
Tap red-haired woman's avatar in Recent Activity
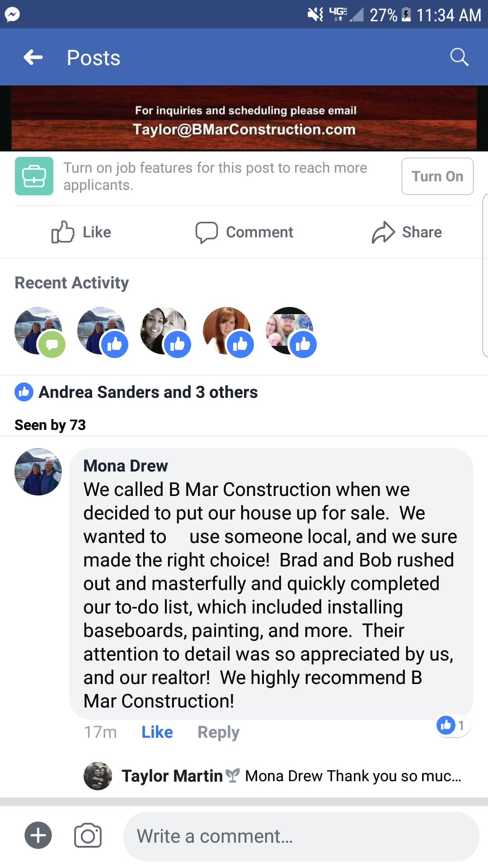pos(227,331)
